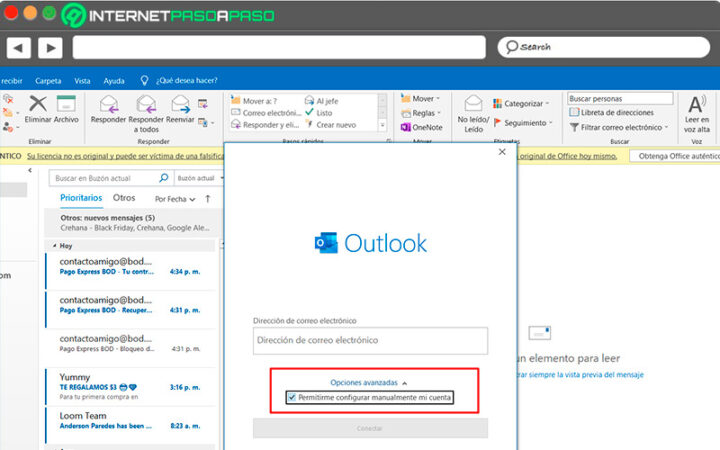
Task: Collapse the Hoy message group
Action: 54,246
